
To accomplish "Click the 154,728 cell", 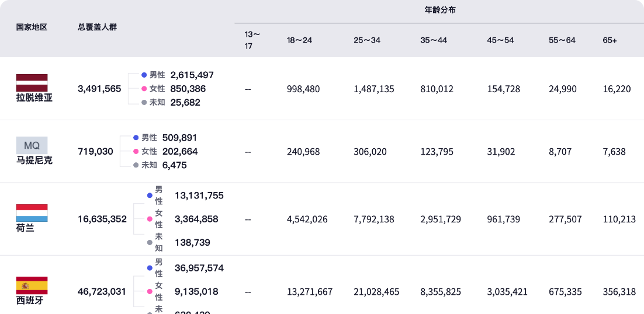I will [x=504, y=89].
